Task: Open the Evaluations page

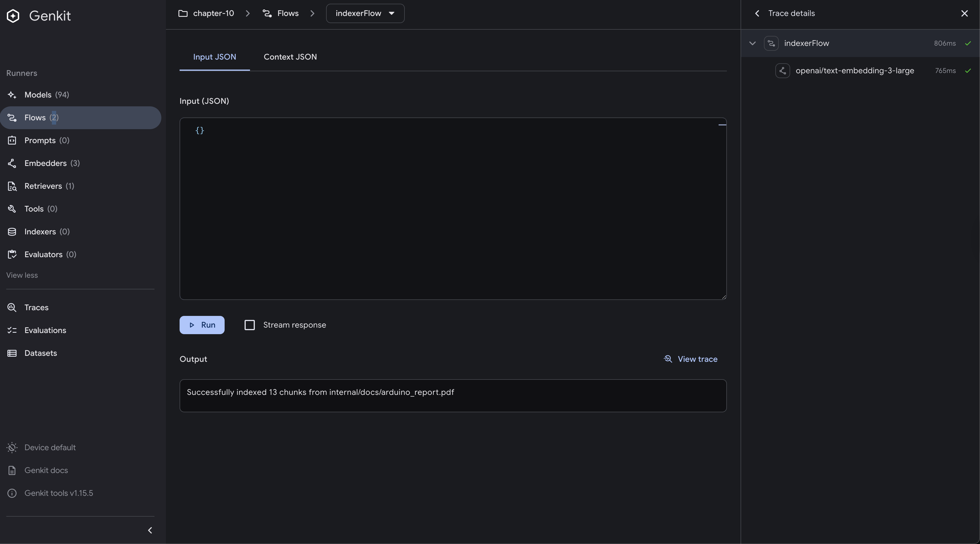Action: (x=80, y=330)
